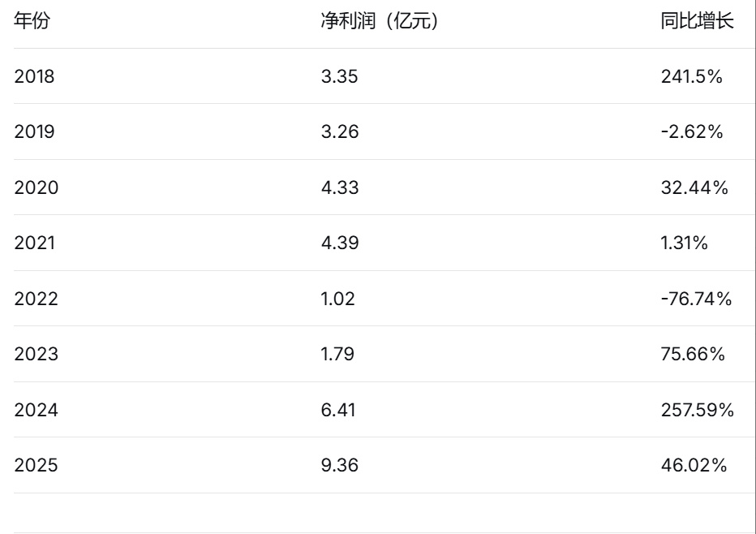
Task: Click the 6.41 net profit cell
Action: pos(337,411)
